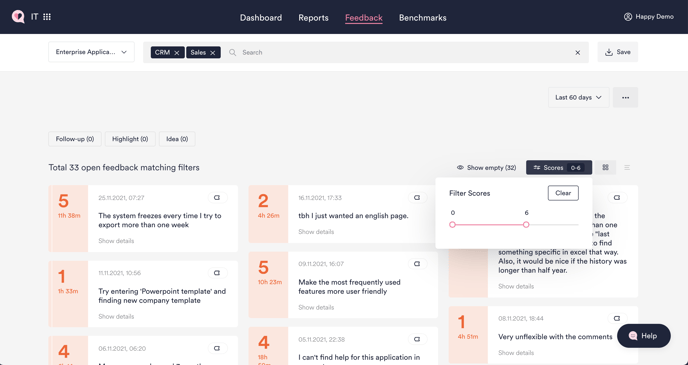Screen dimensions: 688x365
Task: Click the '11h 38m' duration label
Action: click(69, 215)
